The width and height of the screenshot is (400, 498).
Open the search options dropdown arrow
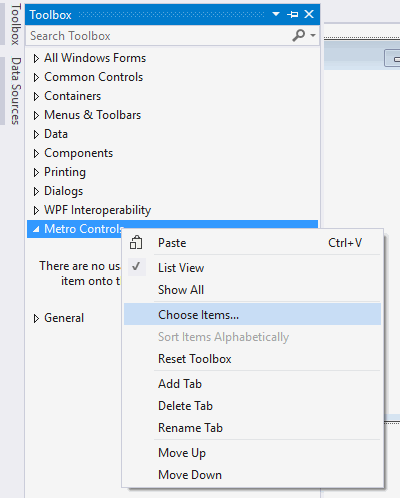coord(313,35)
